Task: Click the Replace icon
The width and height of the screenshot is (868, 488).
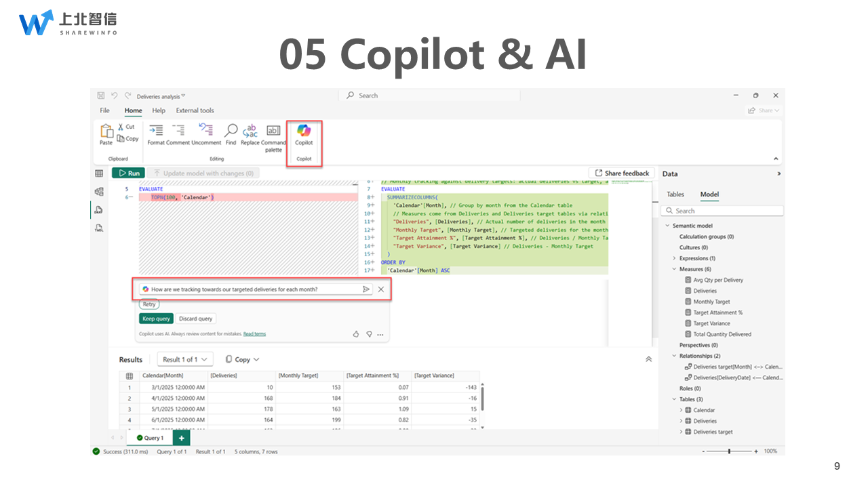Action: pyautogui.click(x=250, y=130)
